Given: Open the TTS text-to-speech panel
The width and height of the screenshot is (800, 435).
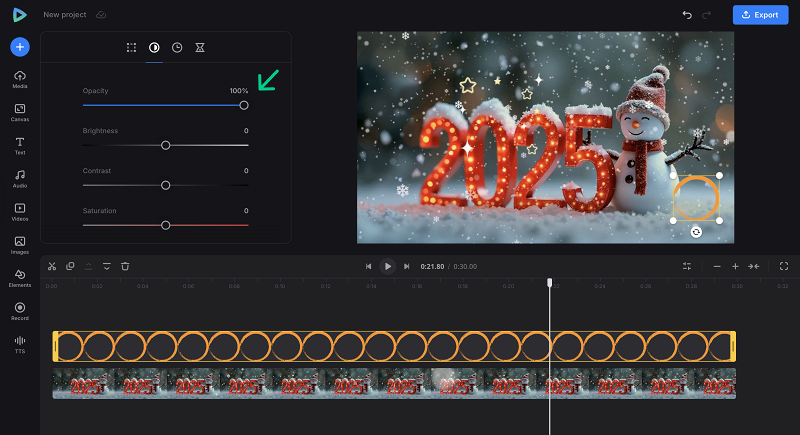Looking at the screenshot, I should pos(20,344).
